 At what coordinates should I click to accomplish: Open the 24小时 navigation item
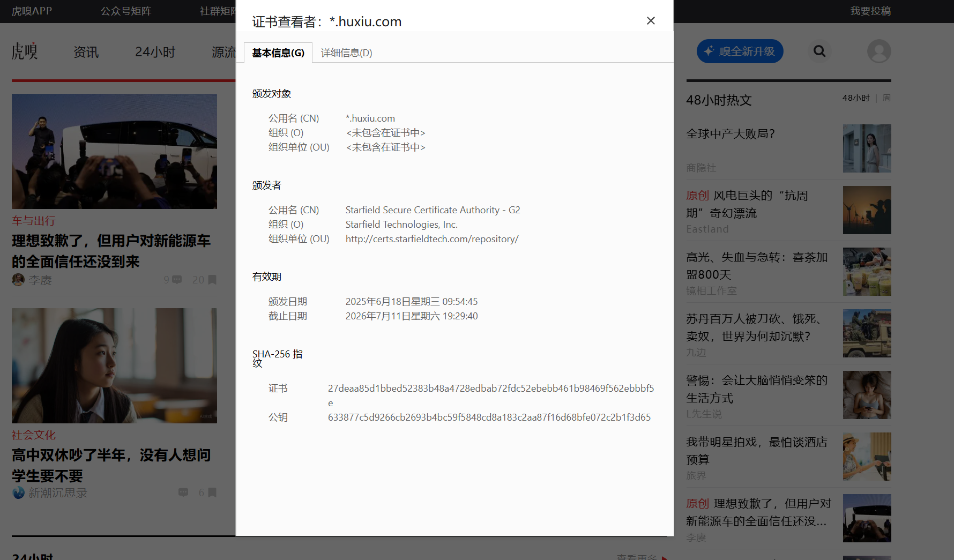155,52
